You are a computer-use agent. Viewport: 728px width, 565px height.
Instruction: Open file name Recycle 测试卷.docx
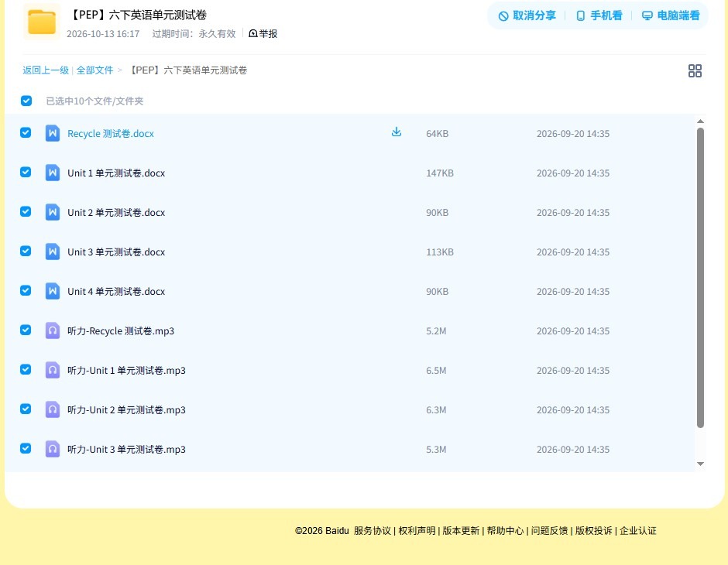[111, 134]
